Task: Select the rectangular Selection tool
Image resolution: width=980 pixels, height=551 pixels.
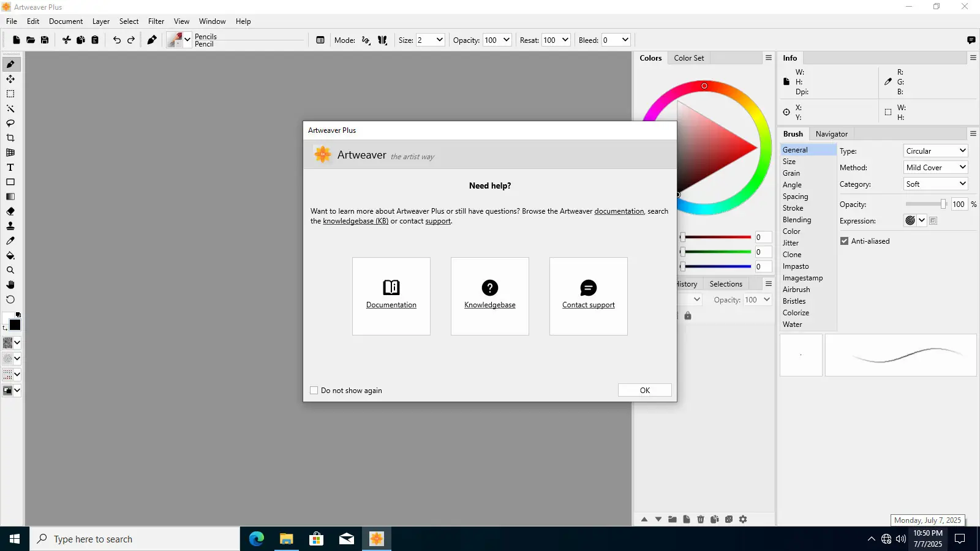Action: pos(10,94)
